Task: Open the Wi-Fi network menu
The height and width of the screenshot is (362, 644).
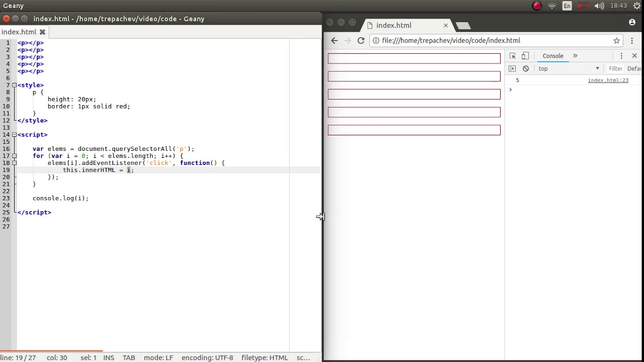Action: pyautogui.click(x=552, y=6)
